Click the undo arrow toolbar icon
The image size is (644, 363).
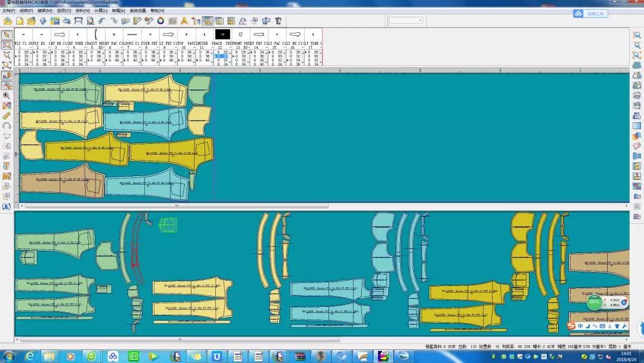coord(102,21)
